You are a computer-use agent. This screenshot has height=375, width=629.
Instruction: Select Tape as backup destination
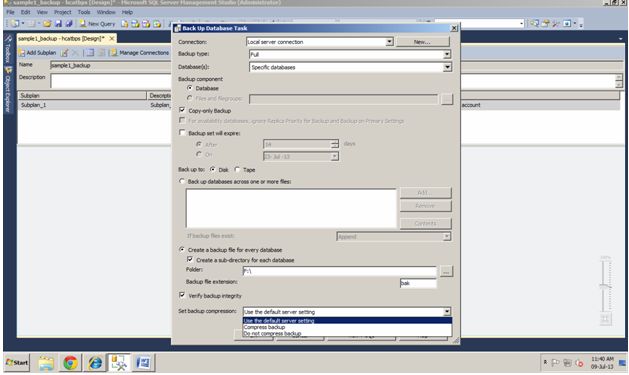point(237,169)
